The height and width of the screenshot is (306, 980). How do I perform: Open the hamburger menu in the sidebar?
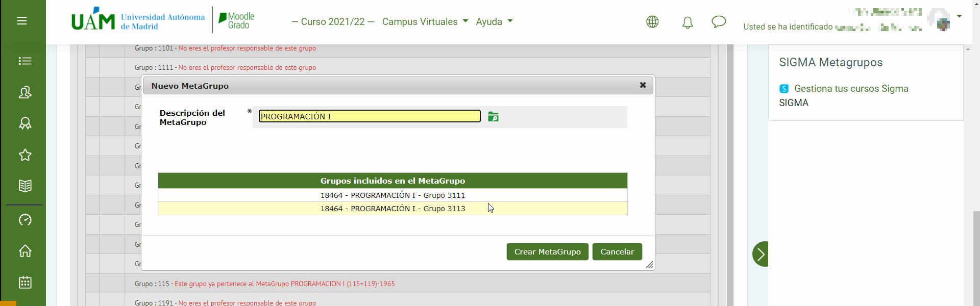22,21
